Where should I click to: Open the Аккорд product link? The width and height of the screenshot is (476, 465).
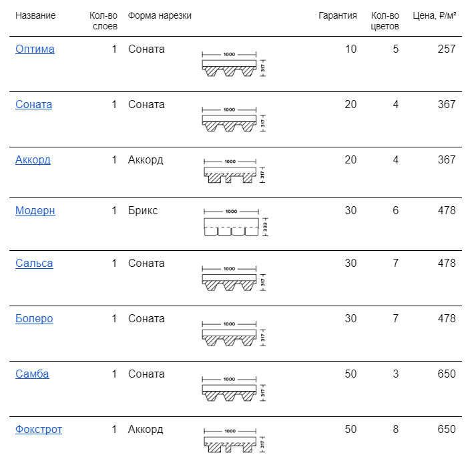click(33, 160)
